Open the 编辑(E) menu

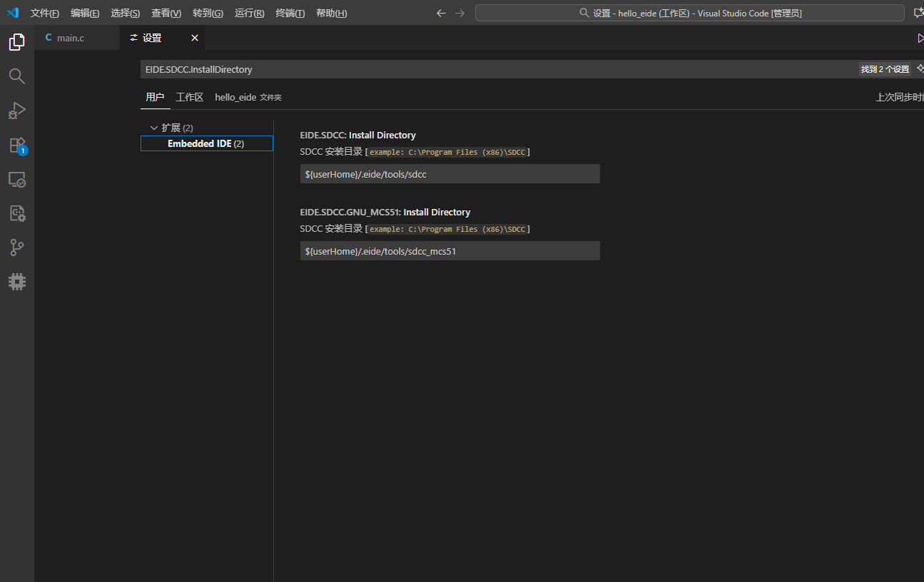pyautogui.click(x=85, y=14)
